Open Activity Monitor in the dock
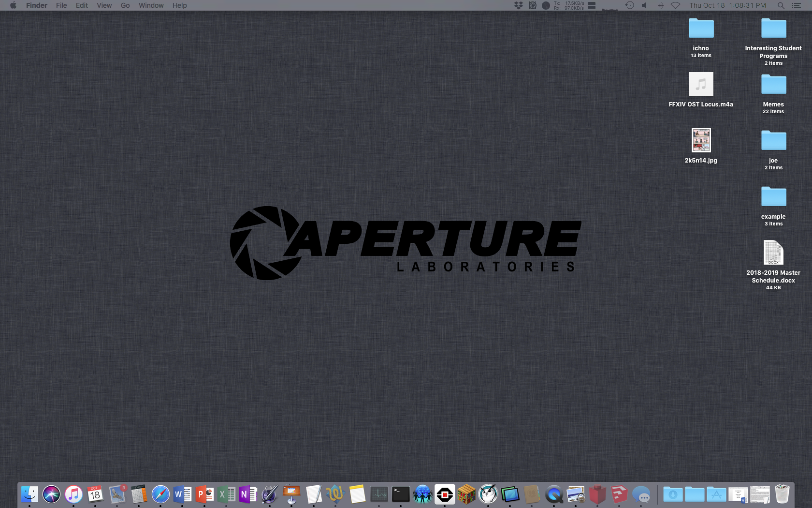This screenshot has height=508, width=812. coord(379,494)
